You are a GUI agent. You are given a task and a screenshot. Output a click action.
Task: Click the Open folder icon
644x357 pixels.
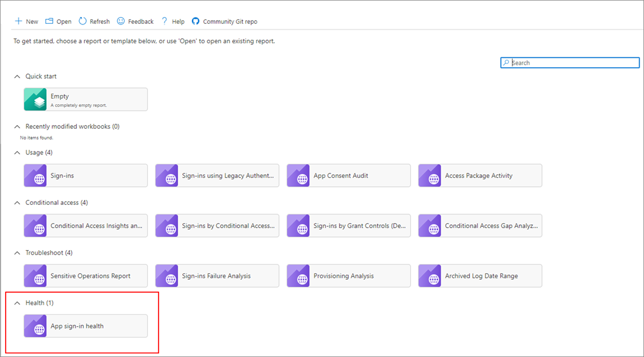49,21
